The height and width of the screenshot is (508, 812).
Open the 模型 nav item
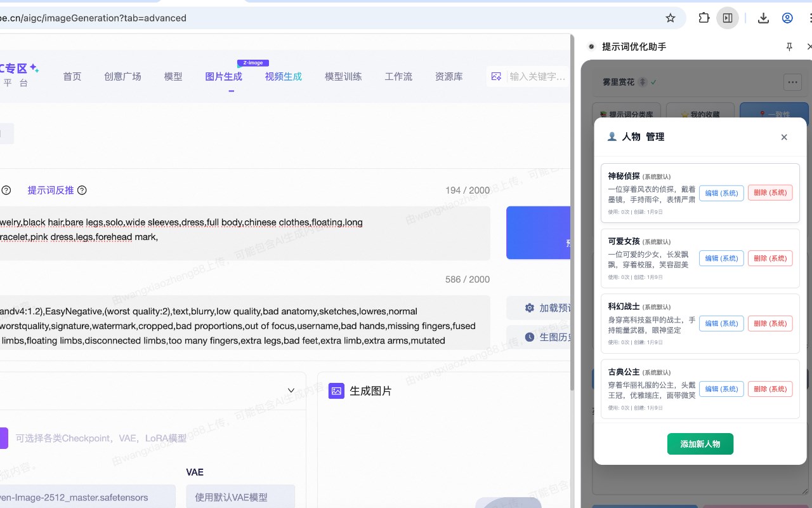[x=173, y=76]
